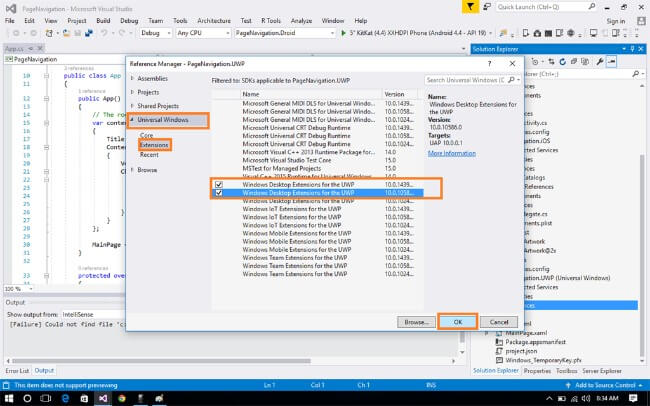Click Show All Files in Solution Explorer

[585, 62]
